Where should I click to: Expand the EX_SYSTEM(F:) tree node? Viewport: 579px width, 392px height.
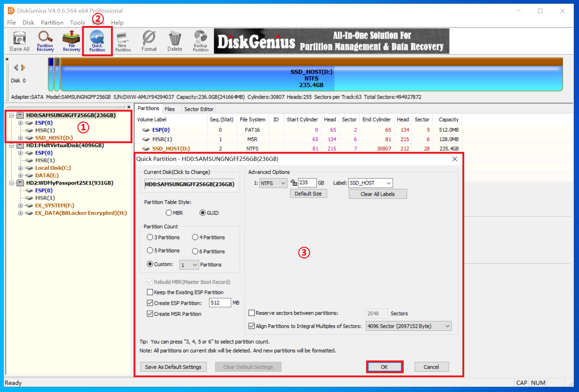(x=20, y=206)
